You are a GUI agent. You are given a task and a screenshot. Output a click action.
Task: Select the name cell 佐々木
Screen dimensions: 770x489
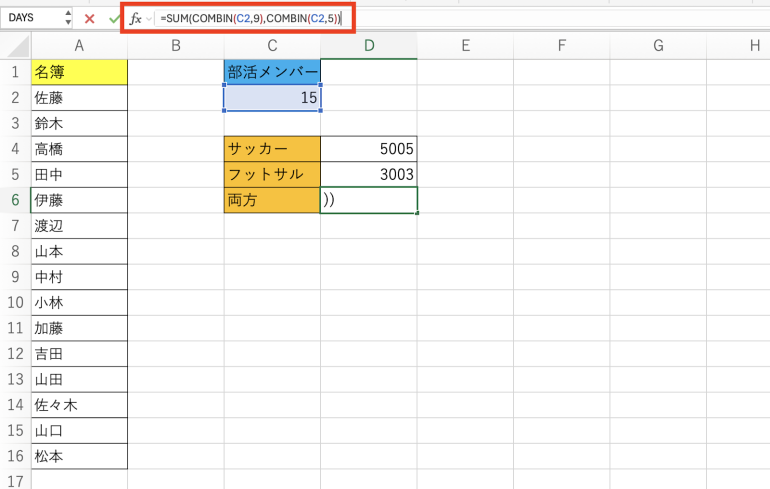[x=79, y=405]
